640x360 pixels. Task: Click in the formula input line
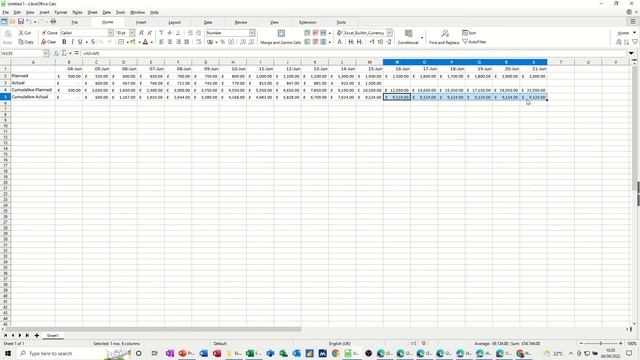click(354, 53)
